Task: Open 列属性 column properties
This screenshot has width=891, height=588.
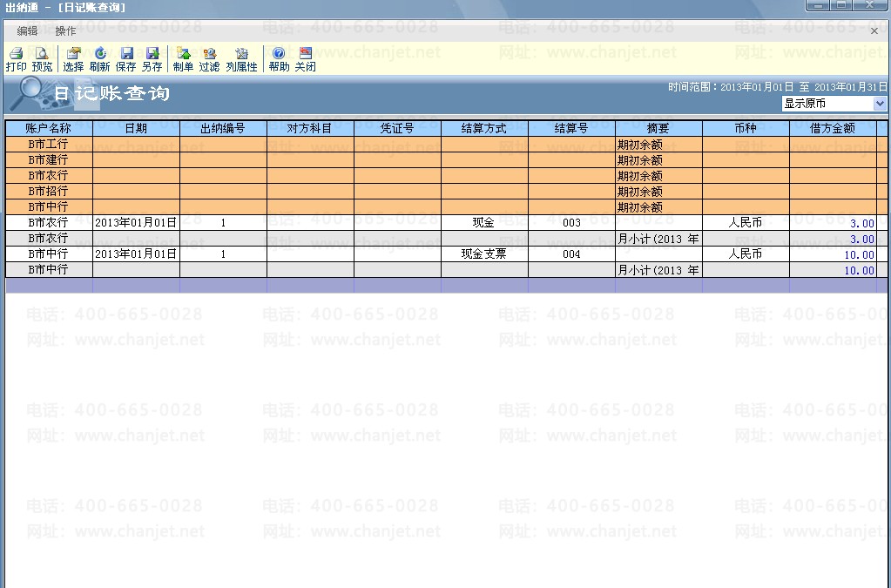Action: tap(241, 59)
